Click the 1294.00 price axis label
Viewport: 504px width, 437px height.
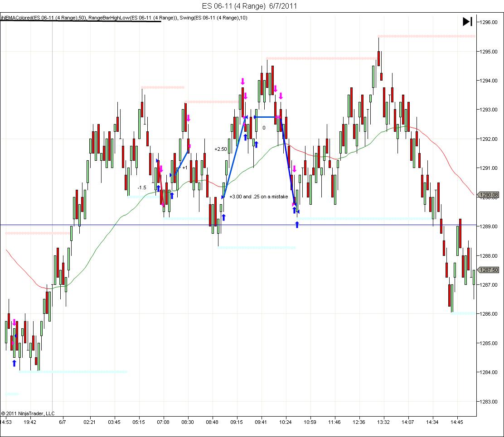click(489, 81)
